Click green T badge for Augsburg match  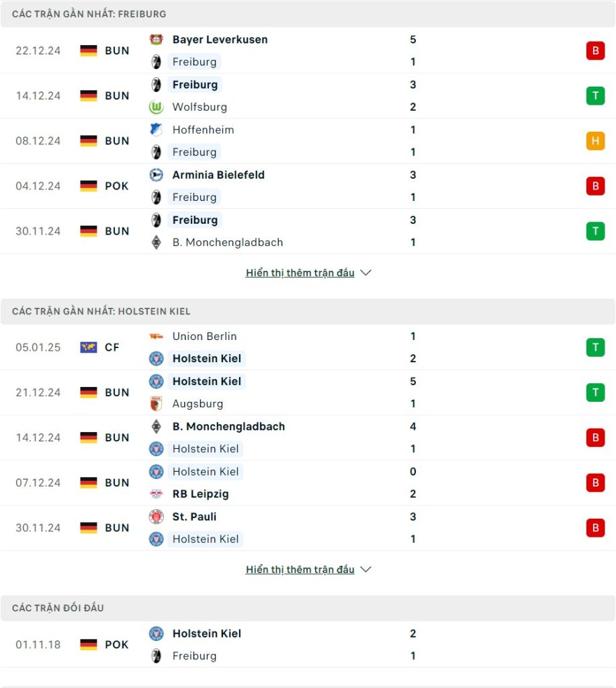595,392
